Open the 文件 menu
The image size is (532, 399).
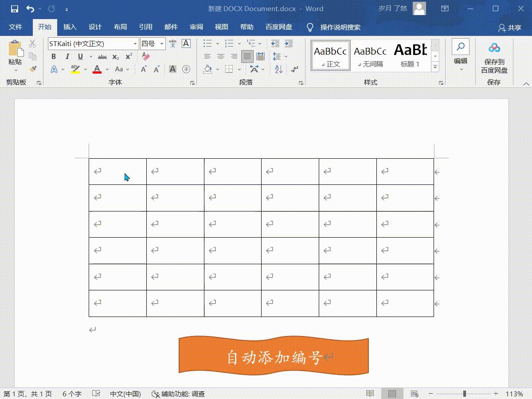[16, 27]
